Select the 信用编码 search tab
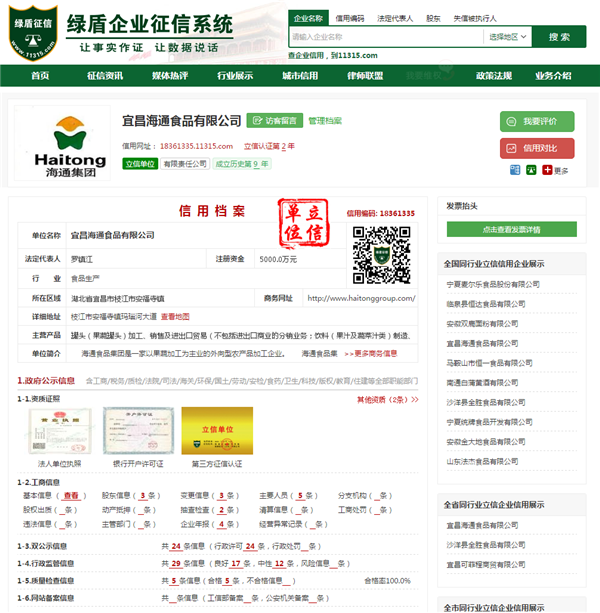Screen dimensions: 600x613 pos(349,18)
